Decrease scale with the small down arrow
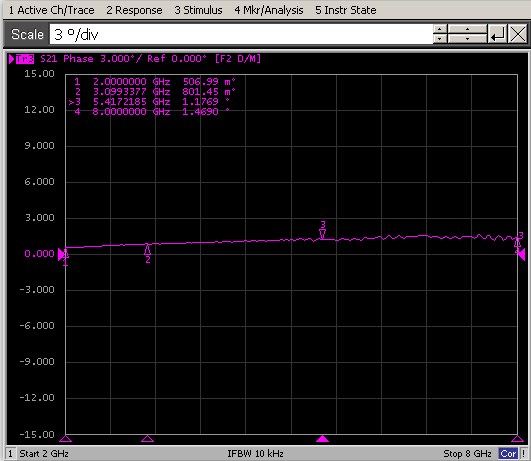Viewport: 531px width, 461px height. point(440,39)
